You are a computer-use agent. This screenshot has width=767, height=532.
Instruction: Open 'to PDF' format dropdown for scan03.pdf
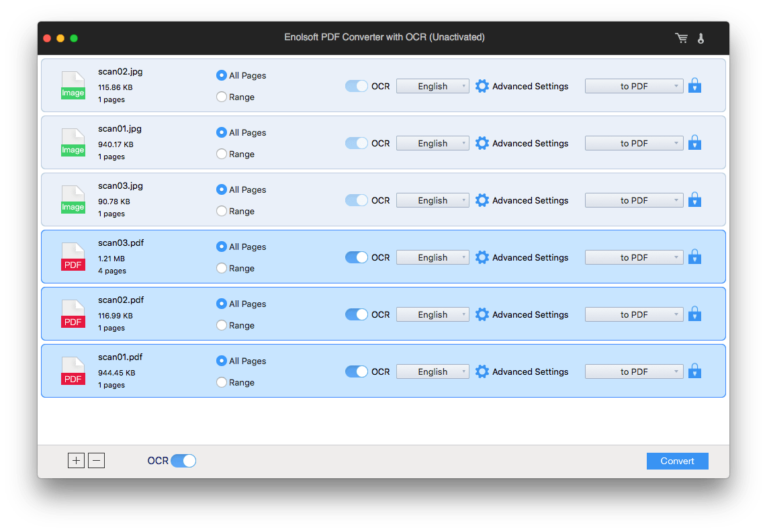coord(634,257)
